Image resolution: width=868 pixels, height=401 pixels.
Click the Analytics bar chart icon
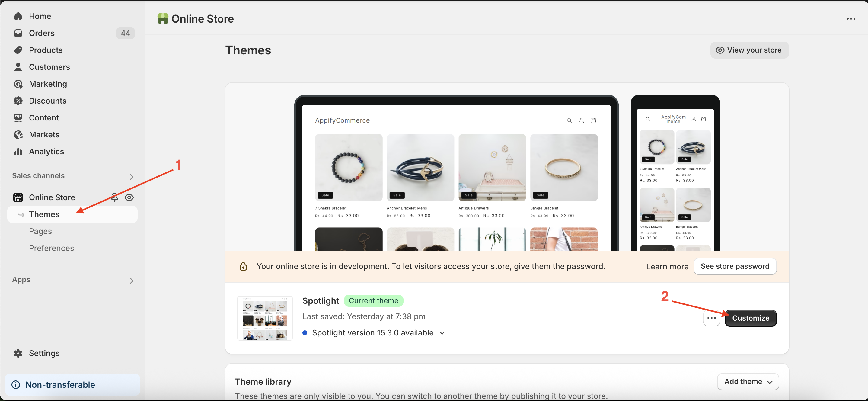coord(18,151)
